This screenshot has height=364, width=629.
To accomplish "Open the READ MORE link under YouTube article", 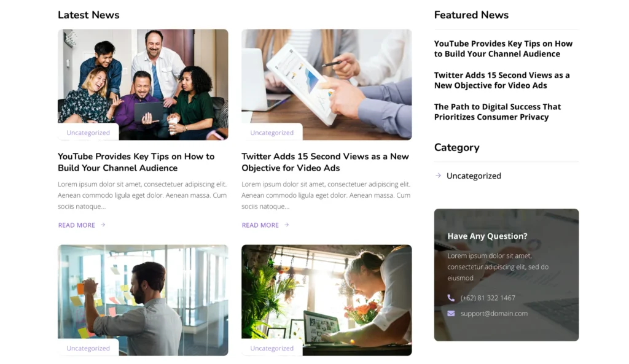I will 77,225.
